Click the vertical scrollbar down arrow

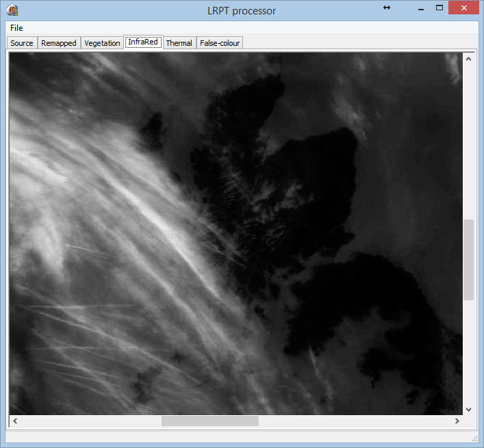click(468, 410)
